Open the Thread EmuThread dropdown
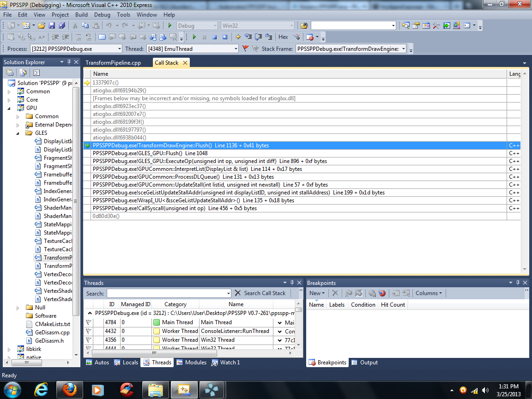This screenshot has width=532, height=399. click(236, 48)
